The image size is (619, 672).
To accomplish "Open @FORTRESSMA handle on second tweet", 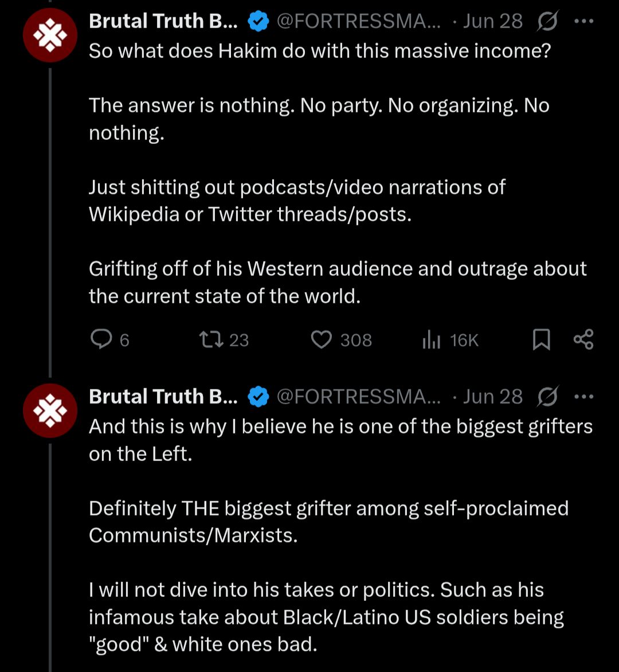I will click(359, 397).
